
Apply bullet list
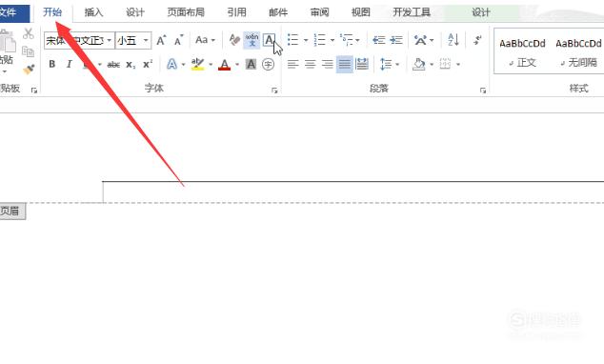pyautogui.click(x=293, y=40)
